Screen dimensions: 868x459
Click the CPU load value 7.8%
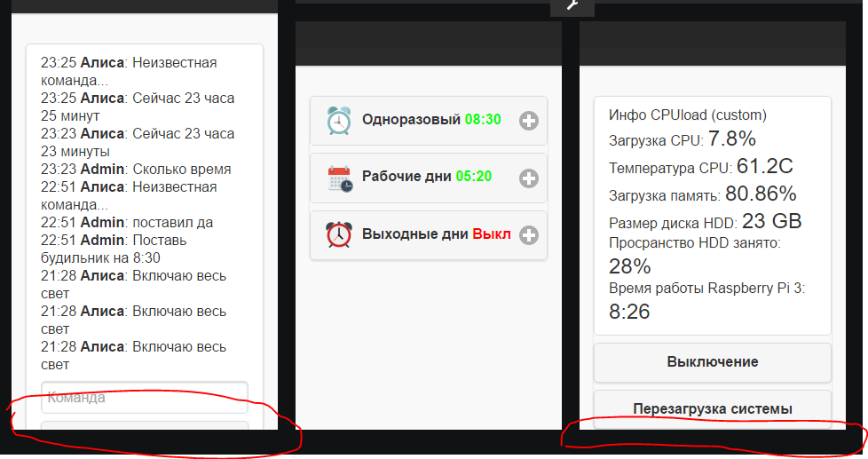(732, 138)
